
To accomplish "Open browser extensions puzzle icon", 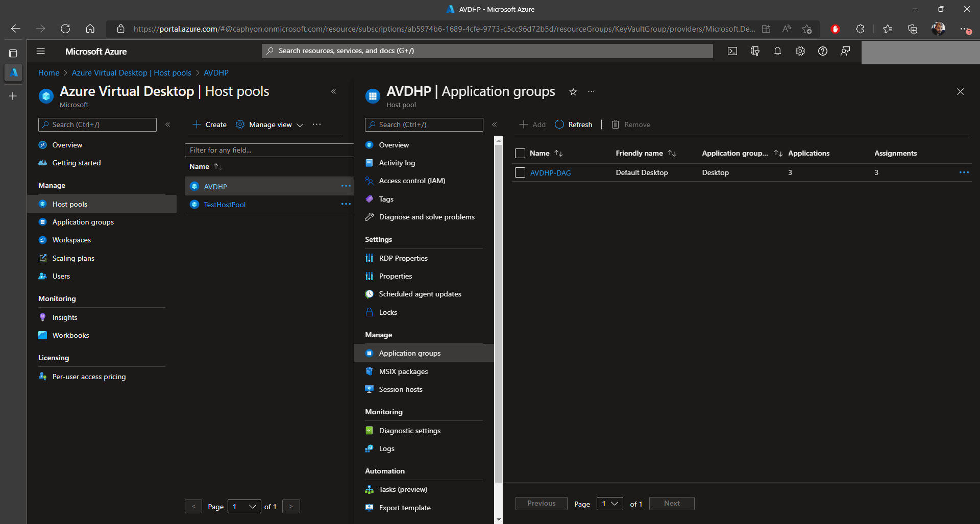I will (x=860, y=29).
